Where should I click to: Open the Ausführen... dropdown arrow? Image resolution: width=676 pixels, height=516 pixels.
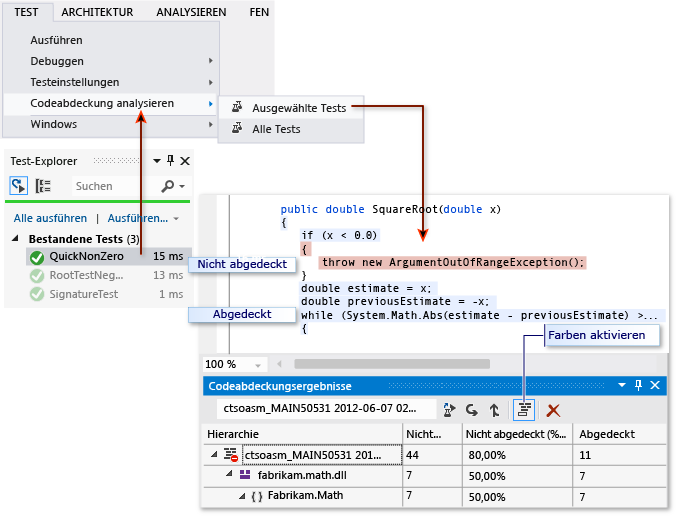pos(176,219)
